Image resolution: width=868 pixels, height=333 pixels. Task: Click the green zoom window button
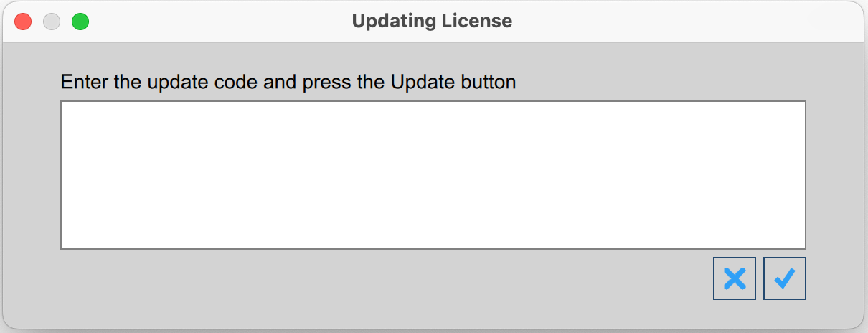tap(80, 22)
